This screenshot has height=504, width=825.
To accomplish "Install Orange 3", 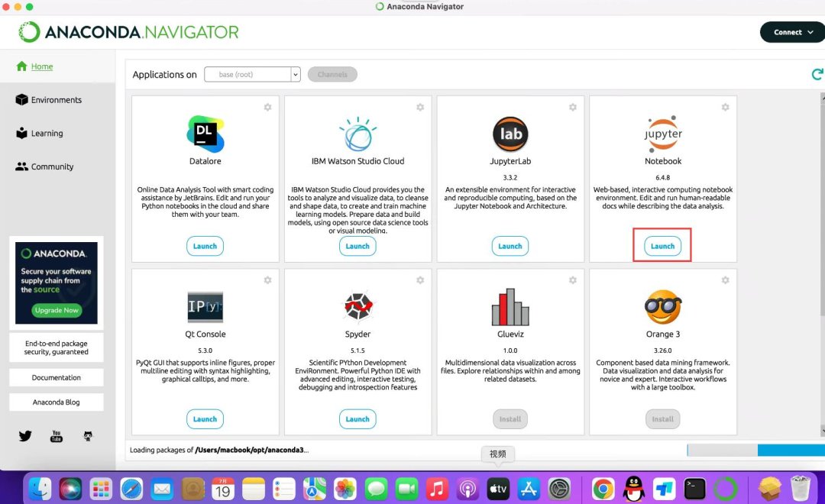I will pyautogui.click(x=663, y=419).
